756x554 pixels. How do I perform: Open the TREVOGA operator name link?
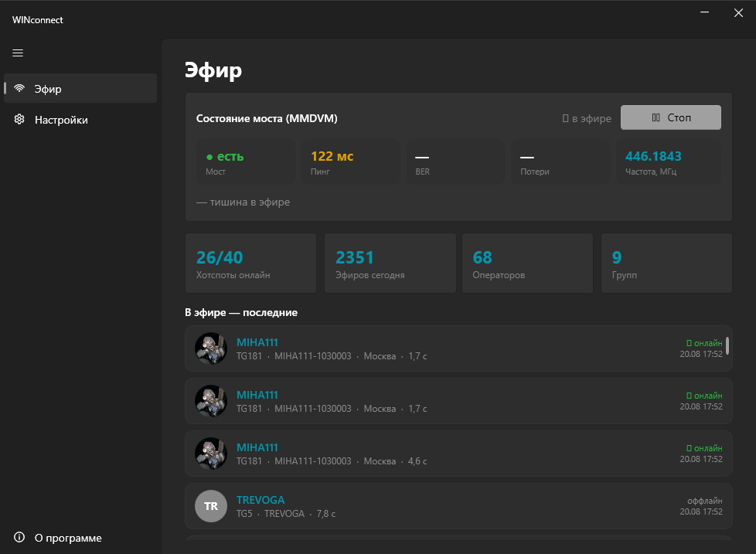pos(261,500)
